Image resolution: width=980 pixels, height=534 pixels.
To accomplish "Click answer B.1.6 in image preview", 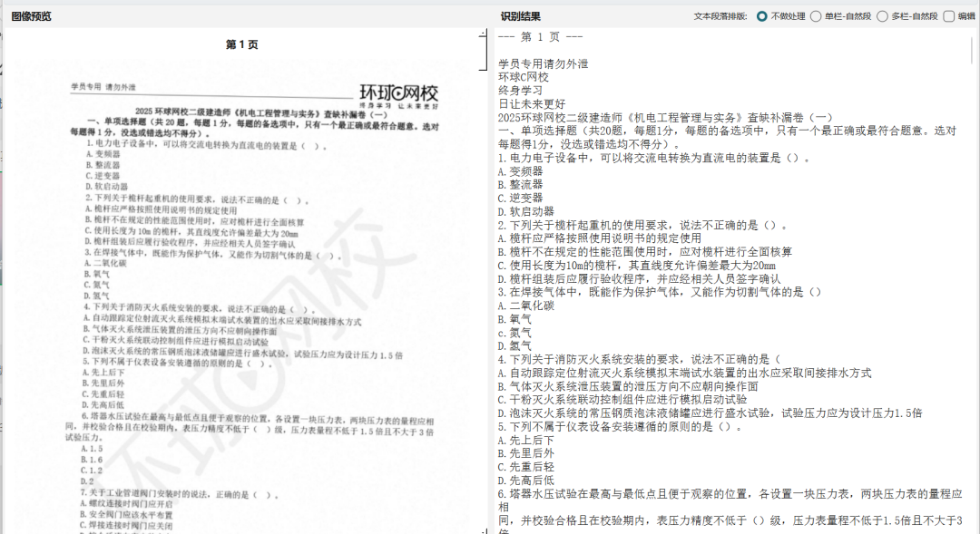I will coord(92,460).
